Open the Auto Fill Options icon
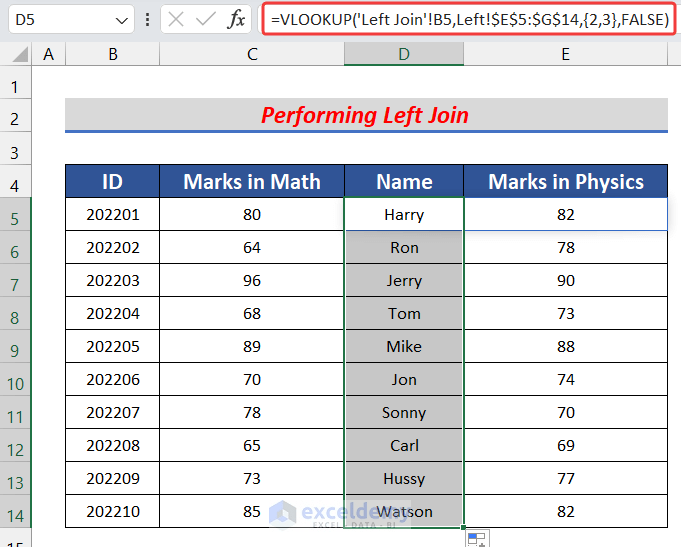The width and height of the screenshot is (681, 547). pos(477,539)
